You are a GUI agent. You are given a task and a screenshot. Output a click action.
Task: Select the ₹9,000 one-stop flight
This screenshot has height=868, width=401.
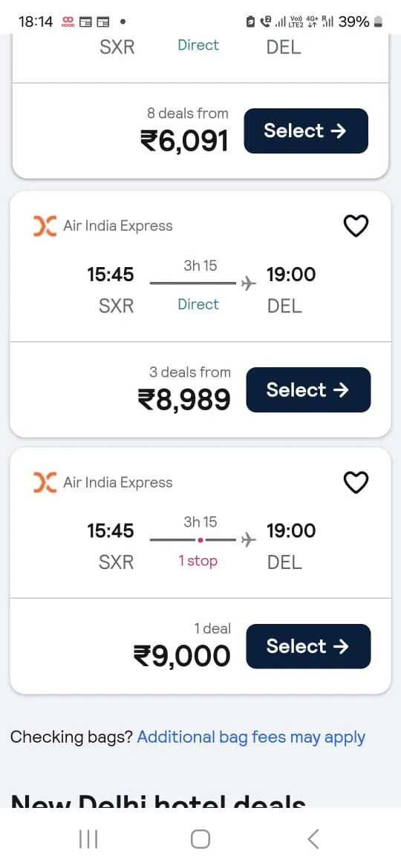(x=308, y=646)
